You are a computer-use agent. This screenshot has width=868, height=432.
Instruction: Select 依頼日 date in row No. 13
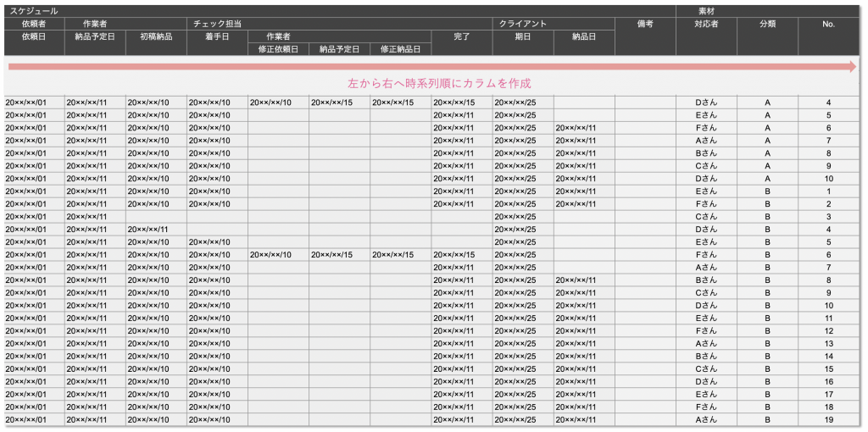point(34,344)
